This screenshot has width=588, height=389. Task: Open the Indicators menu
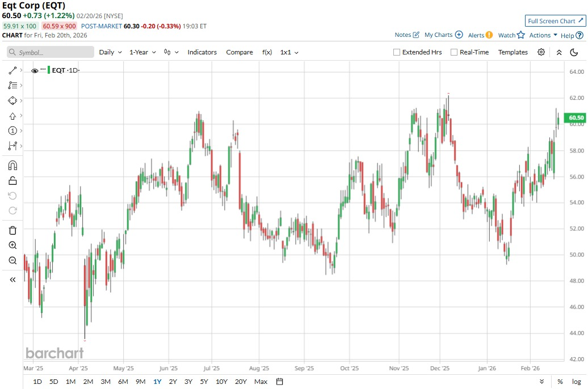(202, 52)
